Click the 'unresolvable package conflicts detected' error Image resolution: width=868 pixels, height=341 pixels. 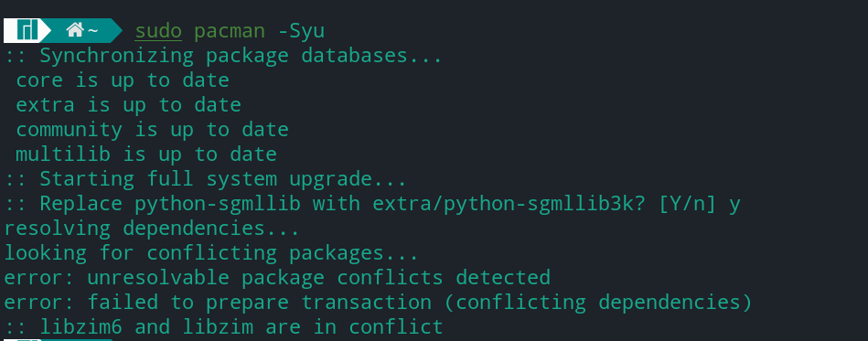coord(319,277)
